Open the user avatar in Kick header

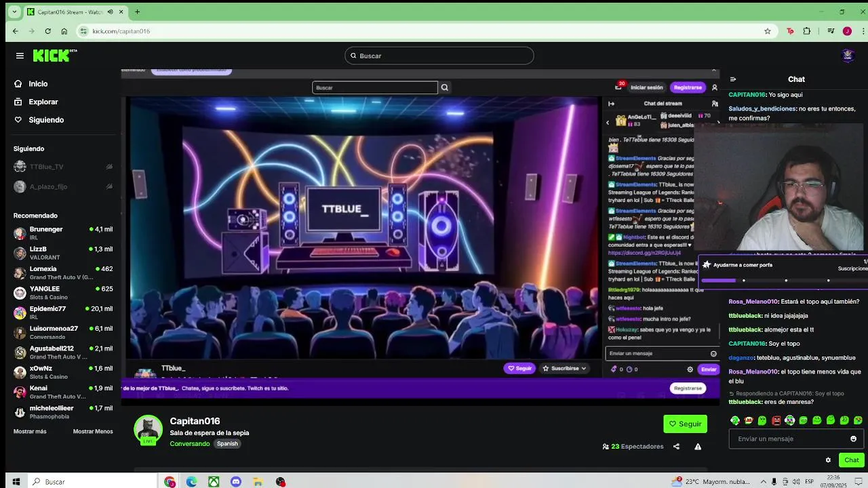[848, 56]
